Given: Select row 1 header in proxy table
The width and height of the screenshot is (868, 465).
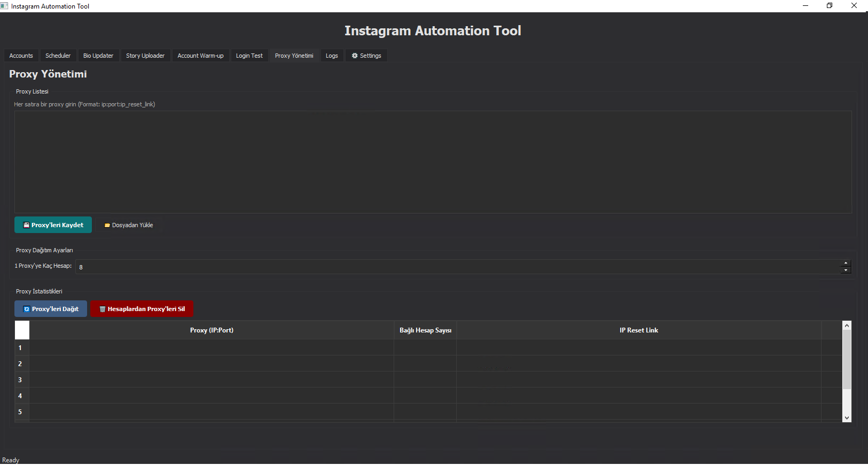Looking at the screenshot, I should 22,347.
